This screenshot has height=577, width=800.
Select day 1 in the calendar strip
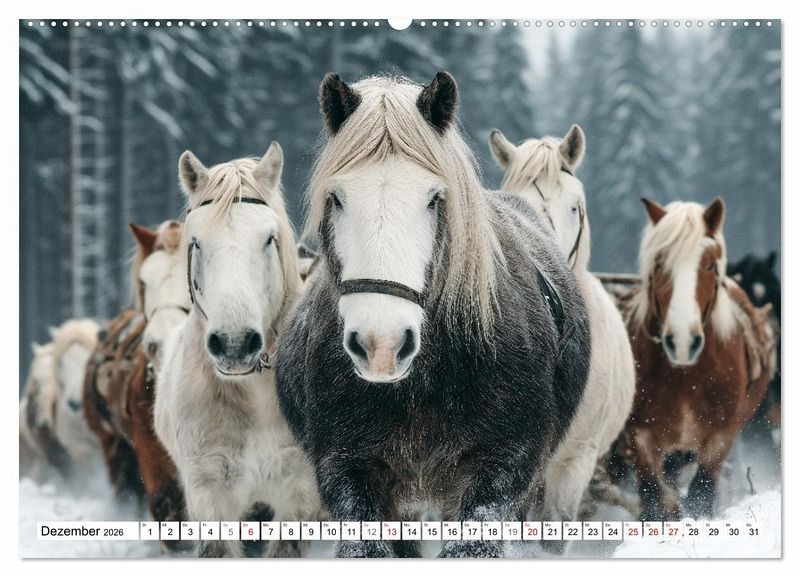(149, 531)
